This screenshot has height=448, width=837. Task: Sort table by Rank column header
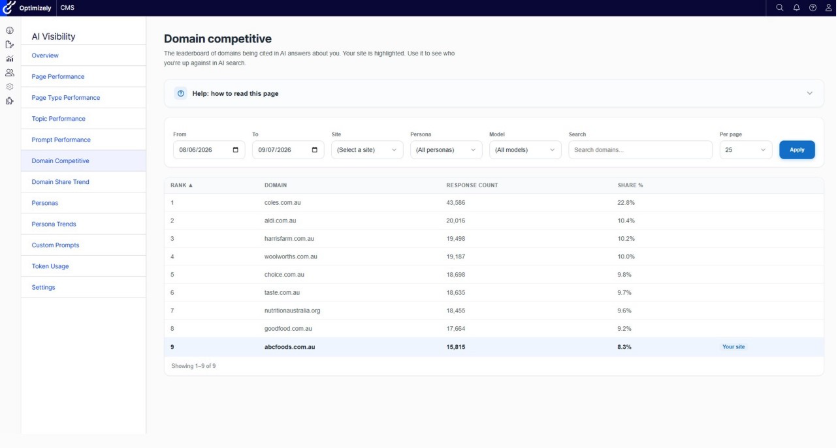coord(181,185)
